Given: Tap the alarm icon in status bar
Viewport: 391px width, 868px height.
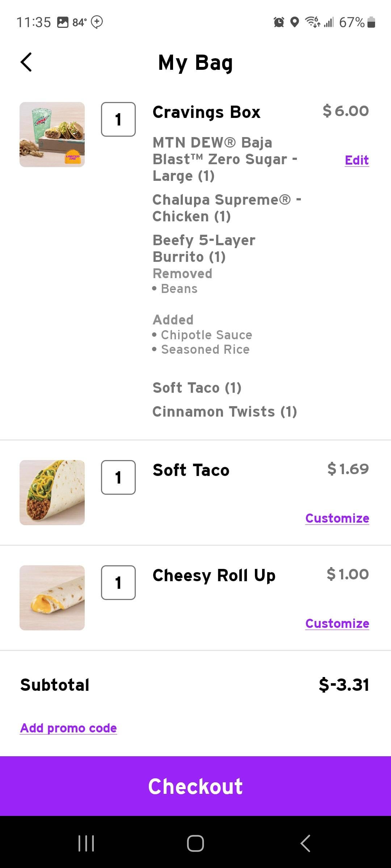Looking at the screenshot, I should [279, 22].
